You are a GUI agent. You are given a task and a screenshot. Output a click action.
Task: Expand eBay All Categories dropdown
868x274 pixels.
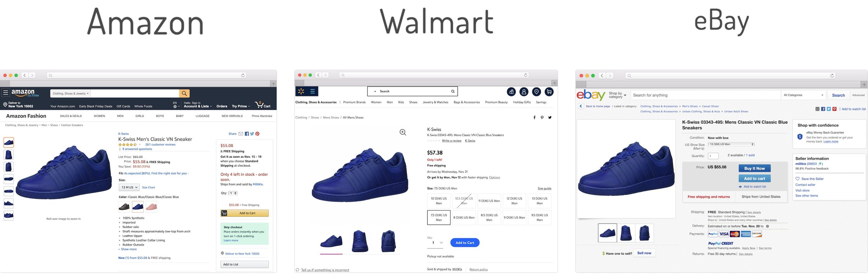[x=803, y=95]
